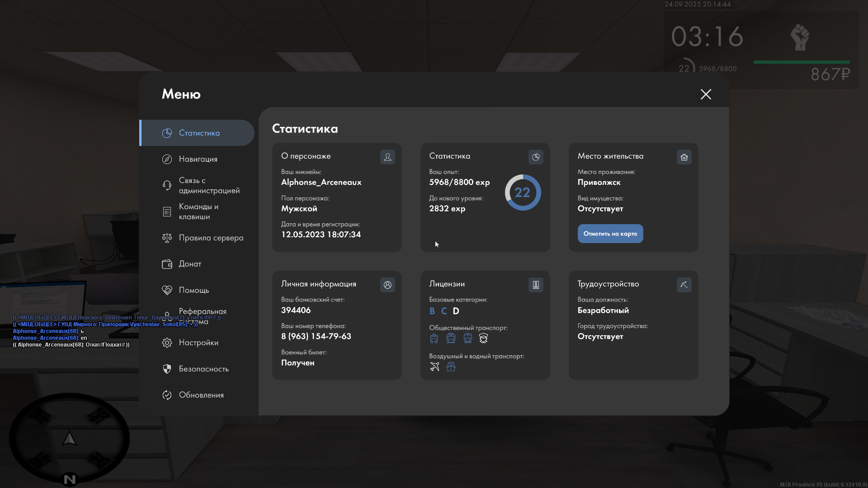This screenshot has height=488, width=868.
Task: Open Правила сервера menu item
Action: 211,238
